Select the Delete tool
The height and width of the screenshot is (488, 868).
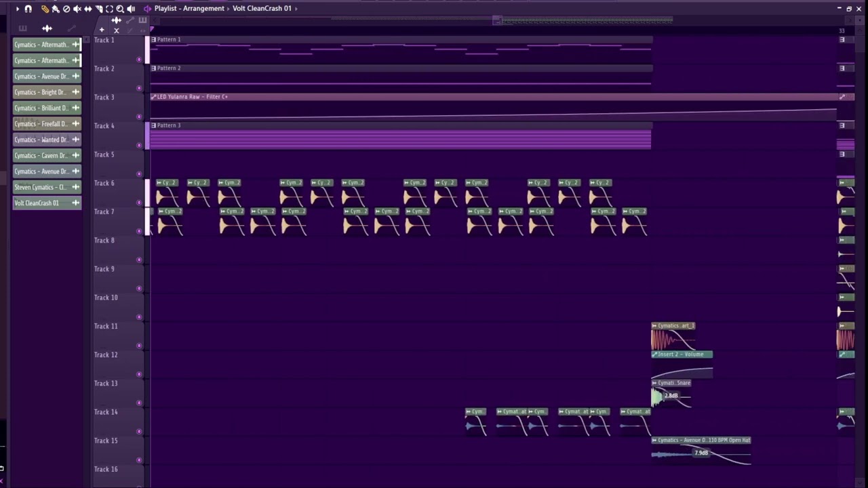[66, 9]
